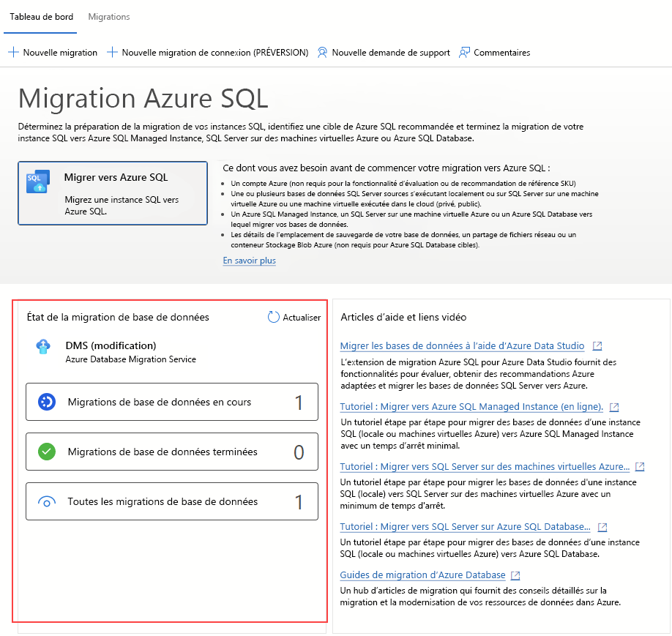672x636 pixels.
Task: Open the En savoir plus link
Action: click(x=248, y=261)
